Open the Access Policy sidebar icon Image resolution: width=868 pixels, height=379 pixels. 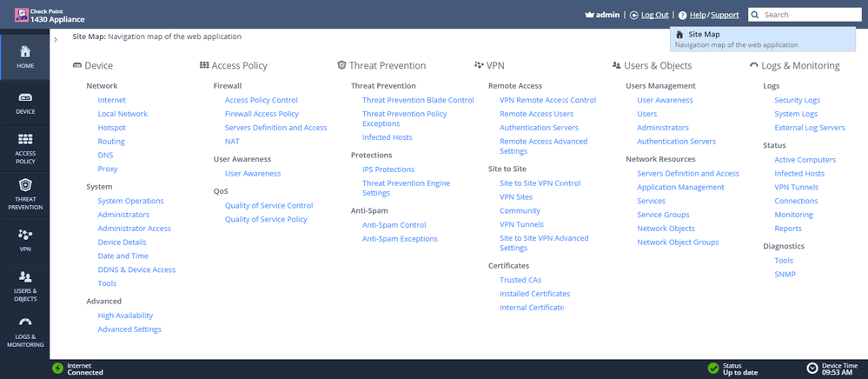click(25, 138)
